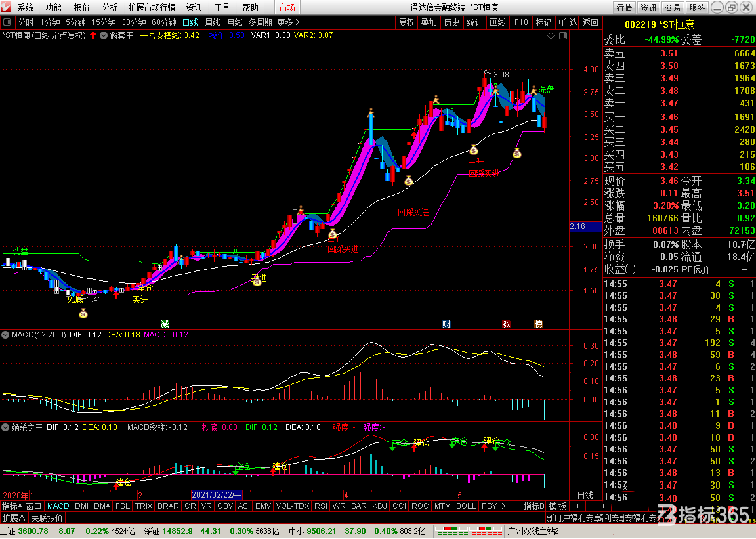Click the 榜 marker below the chart
The image size is (756, 539).
pos(539,324)
